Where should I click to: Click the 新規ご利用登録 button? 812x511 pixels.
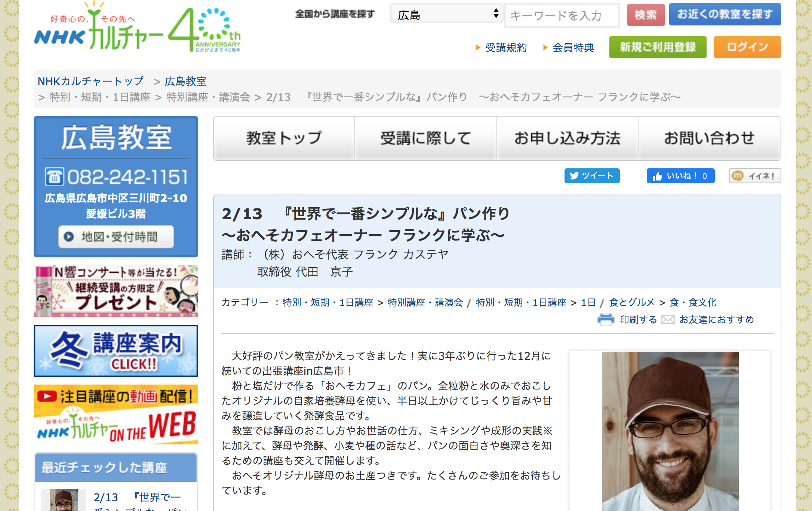point(658,47)
